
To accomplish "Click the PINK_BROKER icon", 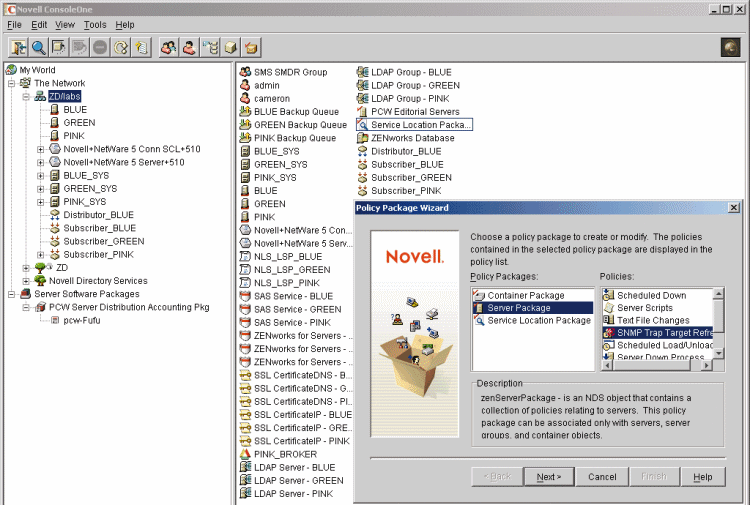I will (245, 454).
